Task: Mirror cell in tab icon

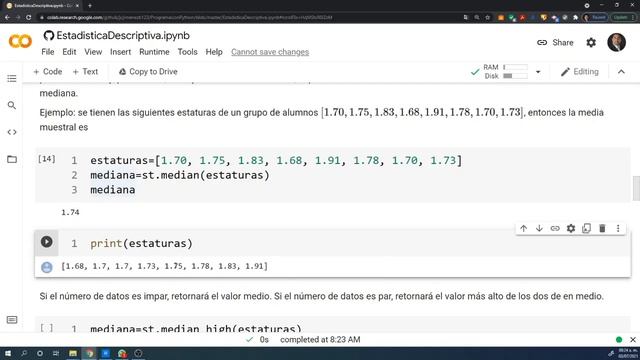Action: coord(587,229)
